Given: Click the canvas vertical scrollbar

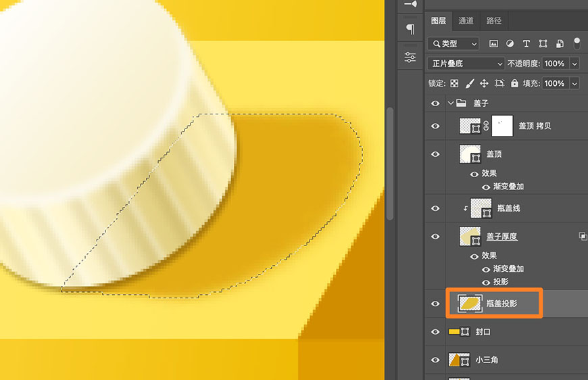Looking at the screenshot, I should coord(390,164).
